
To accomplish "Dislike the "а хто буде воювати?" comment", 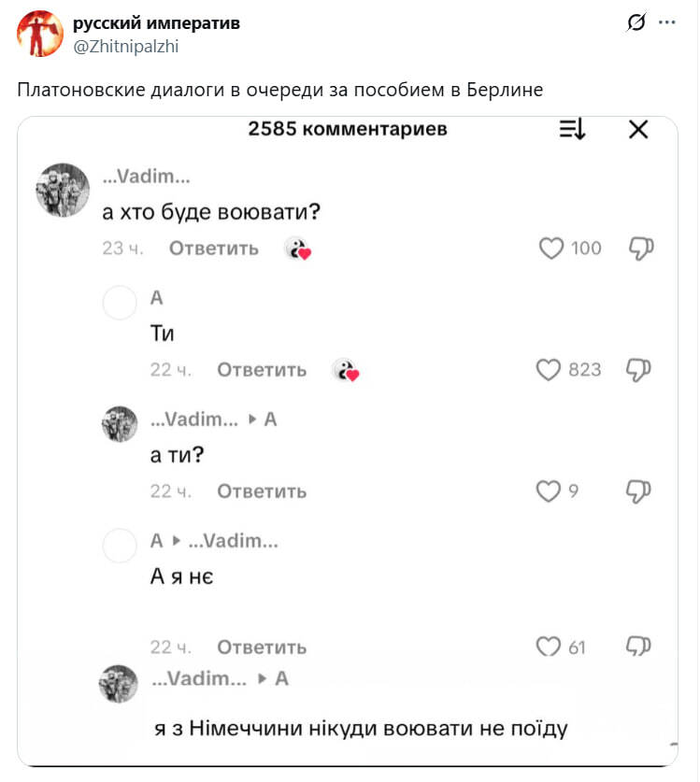I will point(640,249).
